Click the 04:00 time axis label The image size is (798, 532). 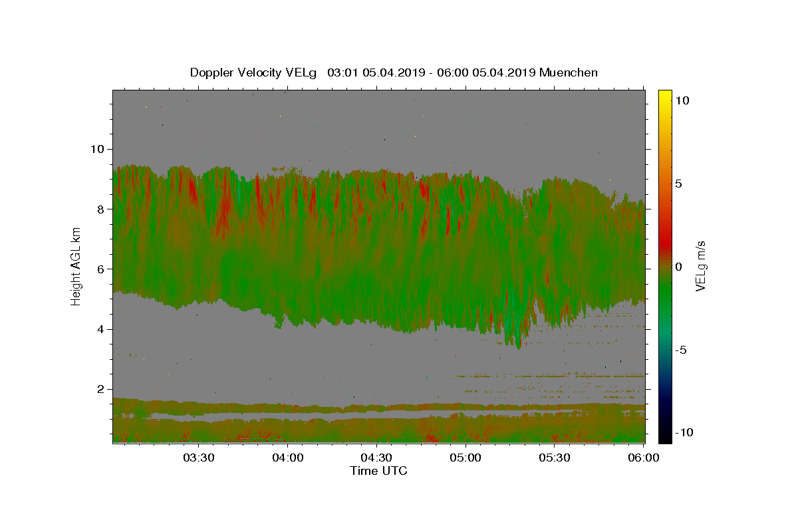click(287, 458)
